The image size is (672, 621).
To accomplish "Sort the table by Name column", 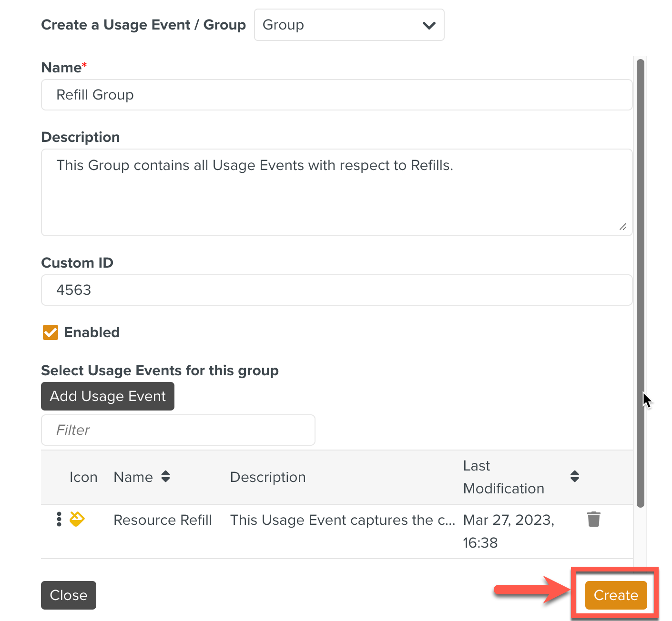I will (165, 477).
